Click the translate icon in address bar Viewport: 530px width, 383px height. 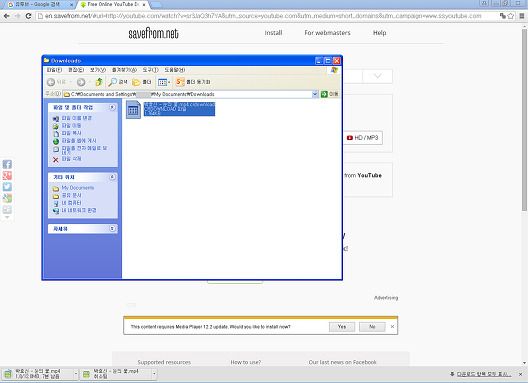click(503, 16)
